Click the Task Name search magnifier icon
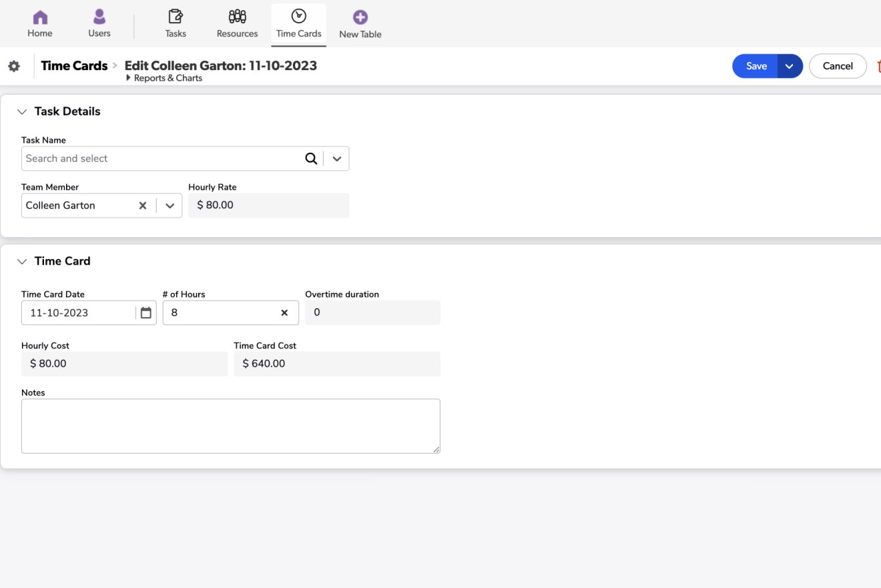Screen dimensions: 881x588 [311, 159]
